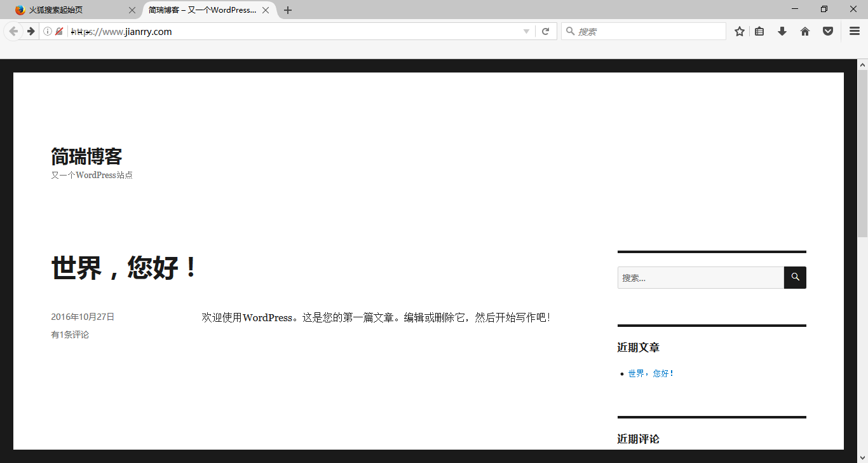Close the 简瑞博客 WordPress tab
868x463 pixels.
266,10
